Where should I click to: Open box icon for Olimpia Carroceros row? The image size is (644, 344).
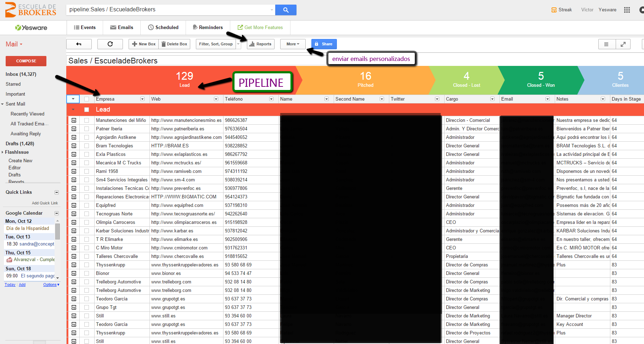74,222
